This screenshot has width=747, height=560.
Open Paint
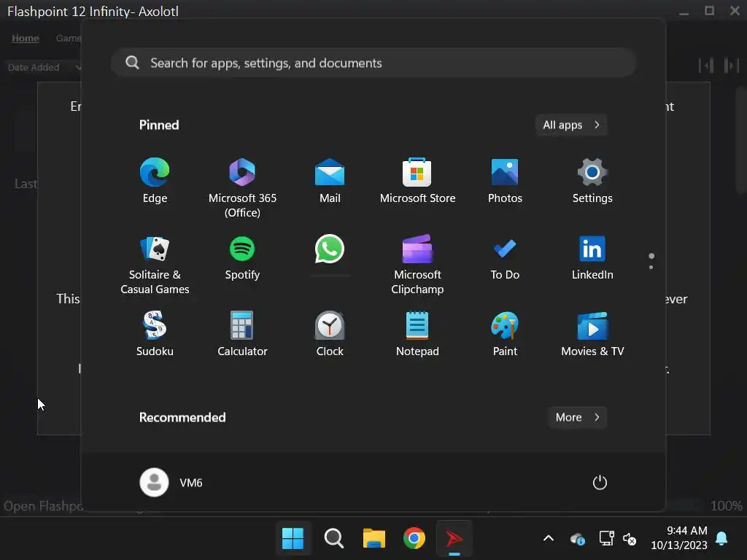tap(505, 334)
